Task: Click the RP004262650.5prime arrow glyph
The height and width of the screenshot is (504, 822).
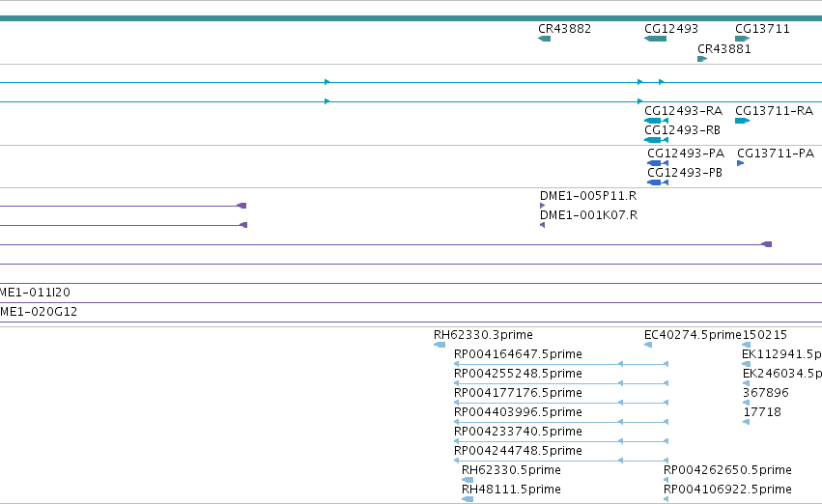Action: point(666,480)
